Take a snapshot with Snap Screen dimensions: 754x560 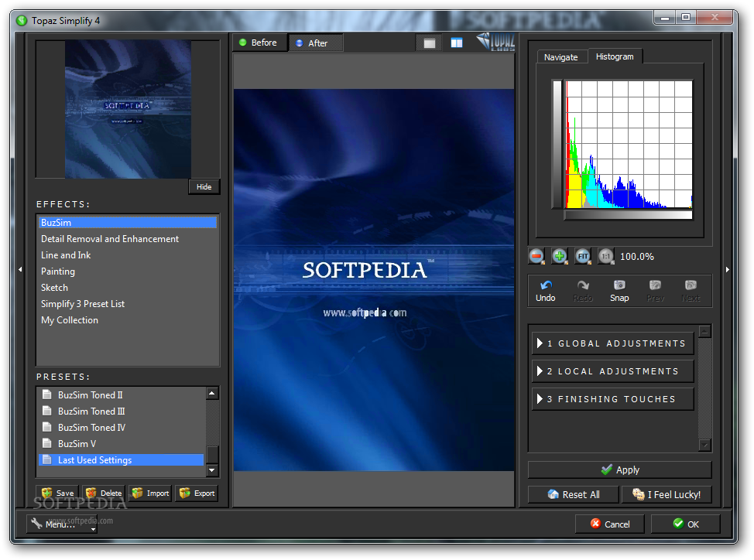[619, 291]
